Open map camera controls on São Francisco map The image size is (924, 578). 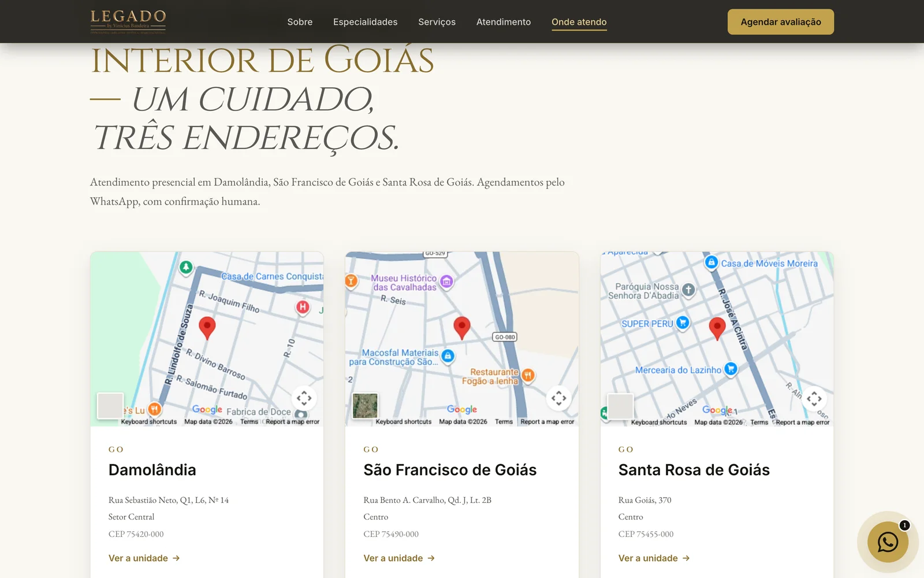559,398
